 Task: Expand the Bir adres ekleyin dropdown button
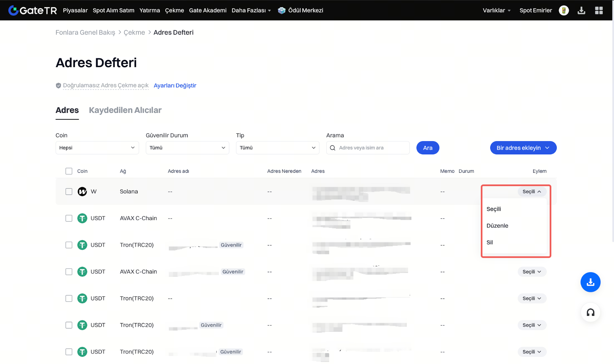(523, 148)
